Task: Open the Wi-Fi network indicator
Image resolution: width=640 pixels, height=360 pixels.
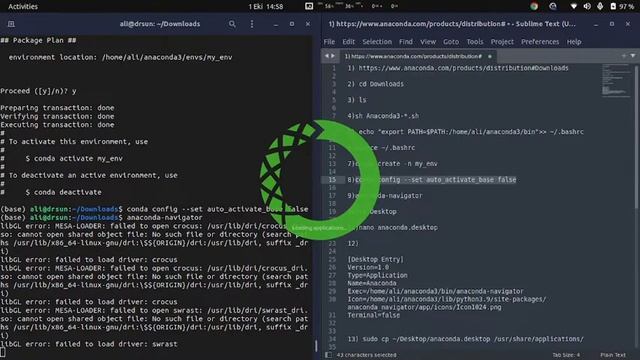Action: coord(573,6)
